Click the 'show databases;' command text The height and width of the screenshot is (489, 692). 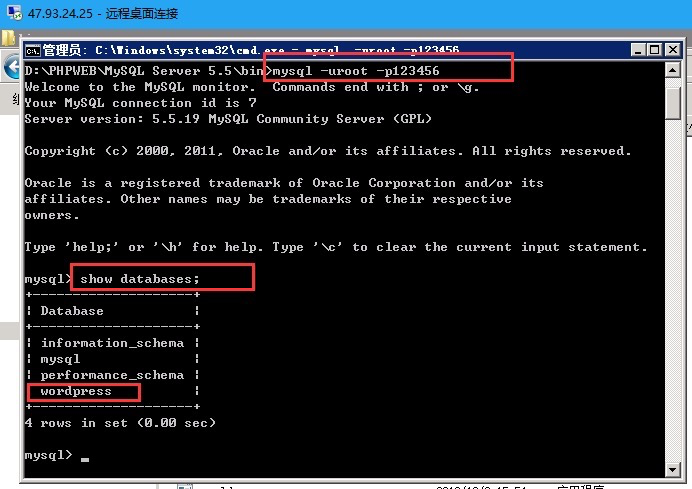(x=139, y=279)
